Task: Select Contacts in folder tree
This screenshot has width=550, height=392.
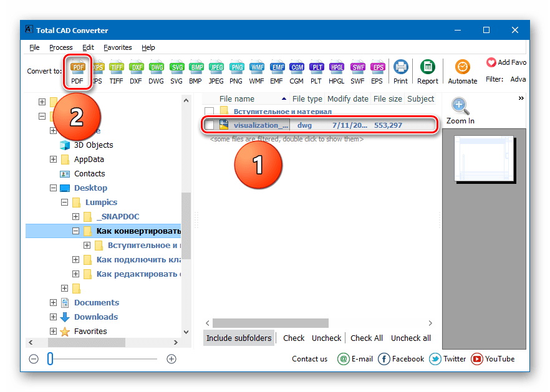Action: click(x=89, y=173)
